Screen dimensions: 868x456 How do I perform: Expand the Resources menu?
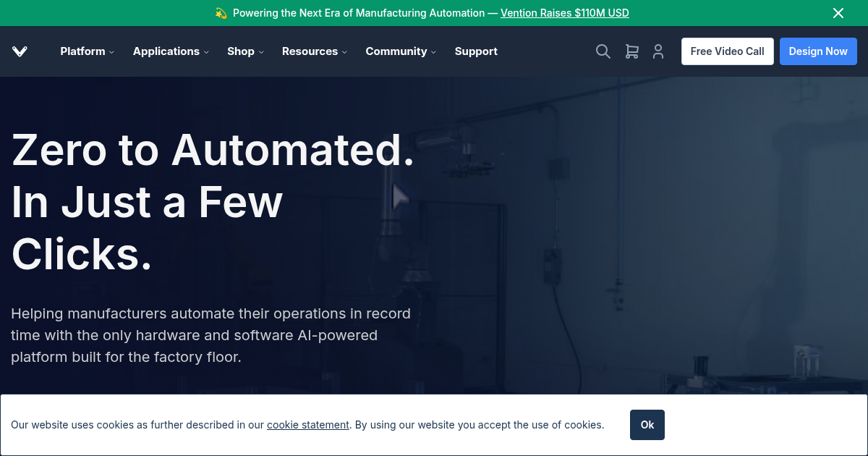[315, 51]
